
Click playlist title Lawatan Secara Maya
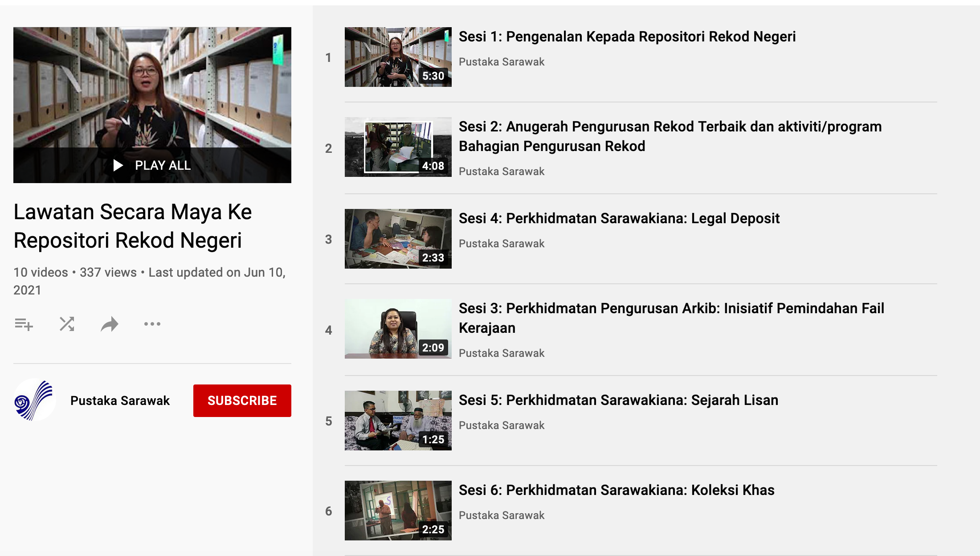(x=133, y=226)
